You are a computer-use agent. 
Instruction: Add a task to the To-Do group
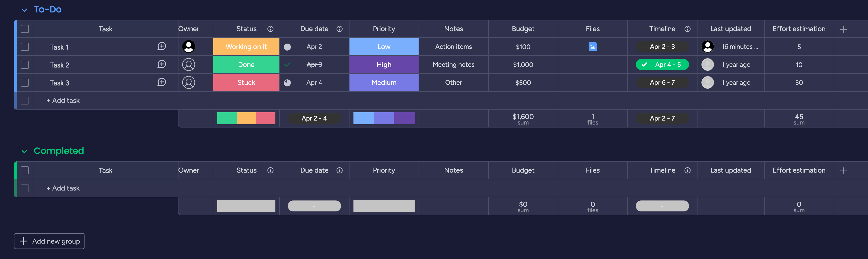(x=63, y=101)
